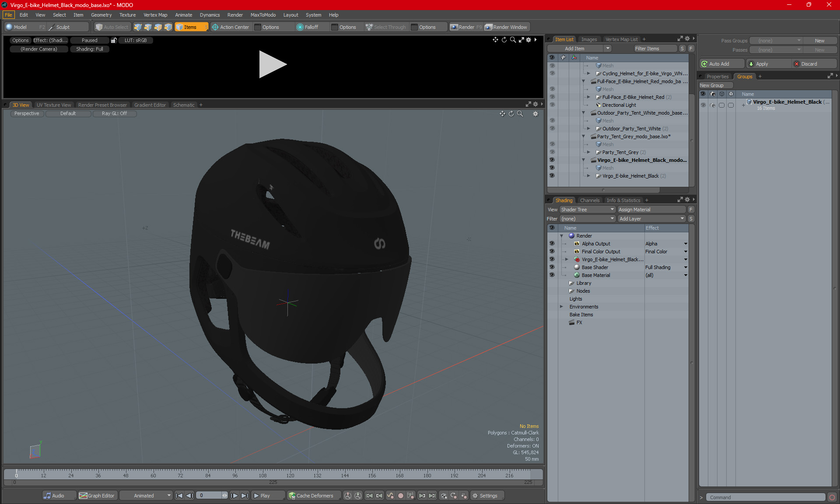This screenshot has width=840, height=504.
Task: Click the Sculpt mode icon
Action: [52, 27]
